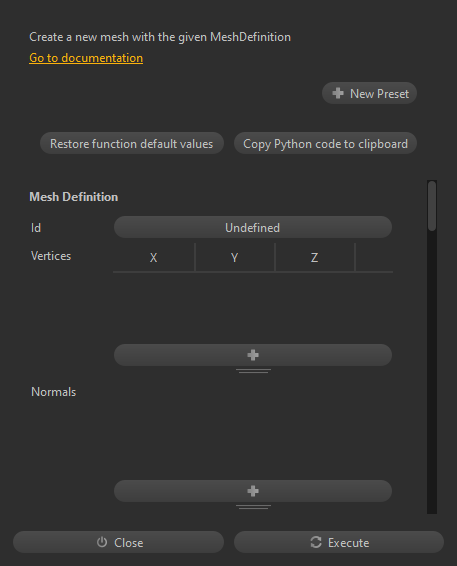Open the Go to documentation link
Image resolution: width=457 pixels, height=566 pixels.
[86, 58]
